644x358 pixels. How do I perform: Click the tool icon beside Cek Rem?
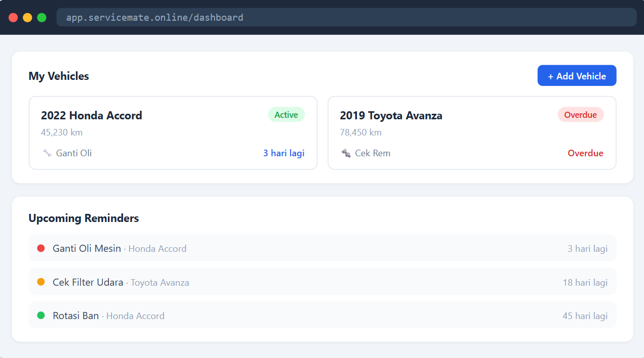[x=346, y=153]
